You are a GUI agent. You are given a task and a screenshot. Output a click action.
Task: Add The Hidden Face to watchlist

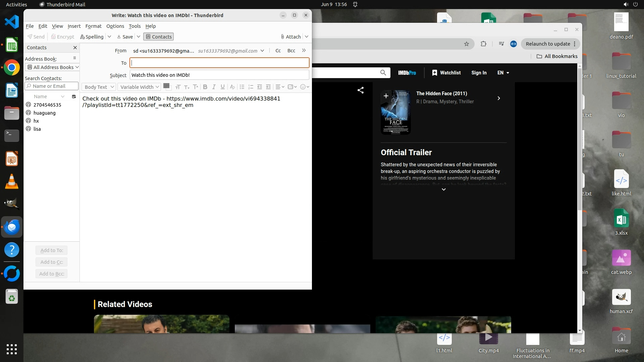coord(386,96)
